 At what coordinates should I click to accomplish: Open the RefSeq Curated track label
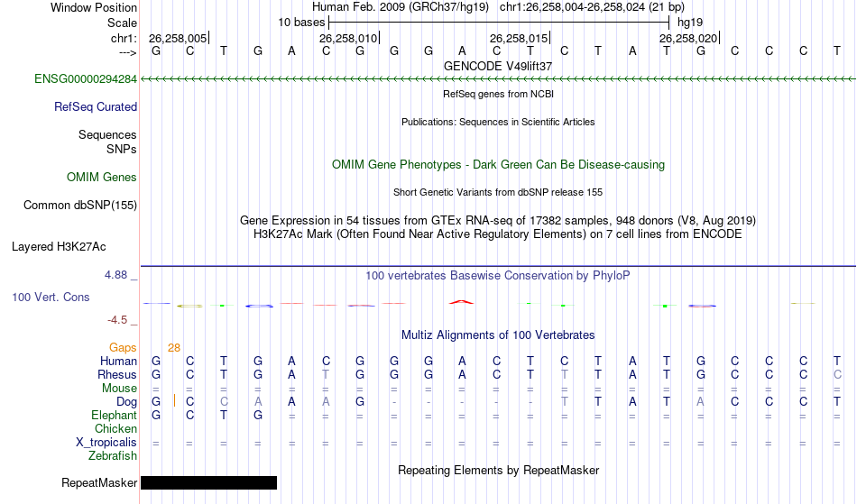tap(95, 106)
